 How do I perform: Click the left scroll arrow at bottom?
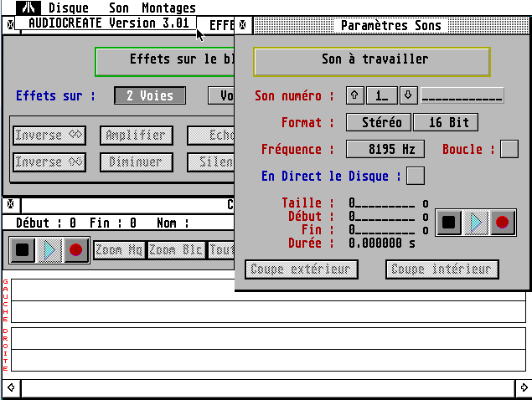pyautogui.click(x=11, y=387)
